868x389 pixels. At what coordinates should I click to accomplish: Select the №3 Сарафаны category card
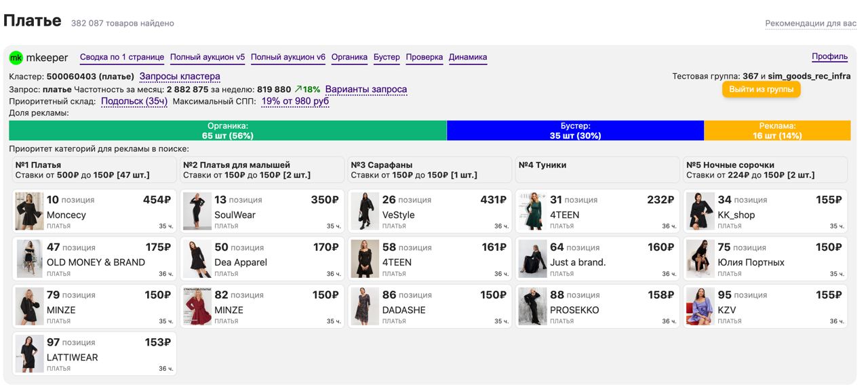(429, 169)
